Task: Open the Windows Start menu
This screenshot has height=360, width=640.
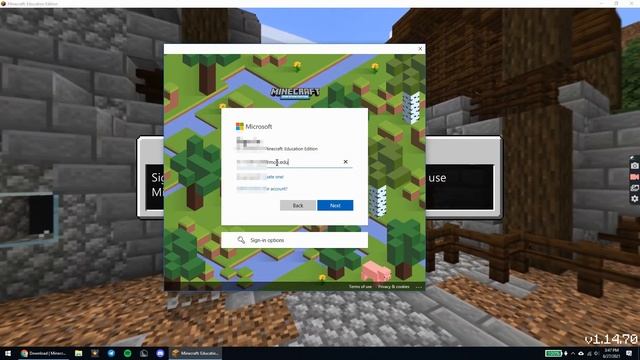Action: pyautogui.click(x=8, y=353)
